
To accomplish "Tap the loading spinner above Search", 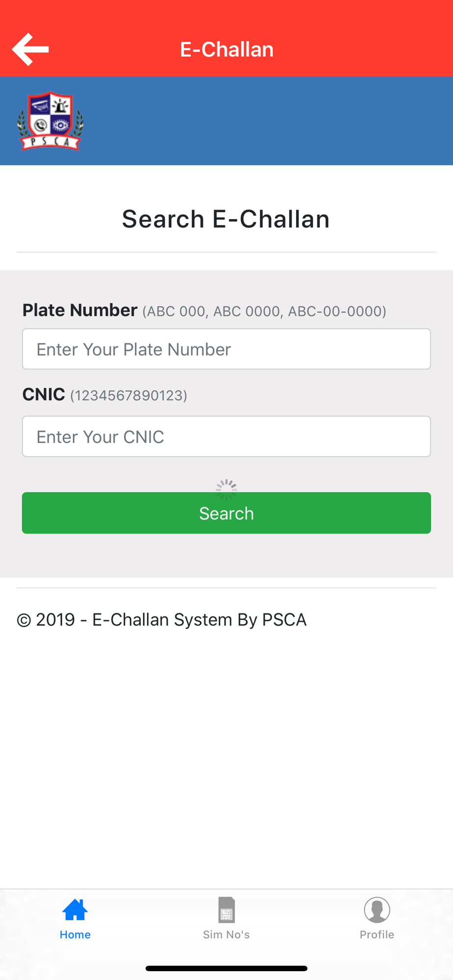I will click(226, 490).
